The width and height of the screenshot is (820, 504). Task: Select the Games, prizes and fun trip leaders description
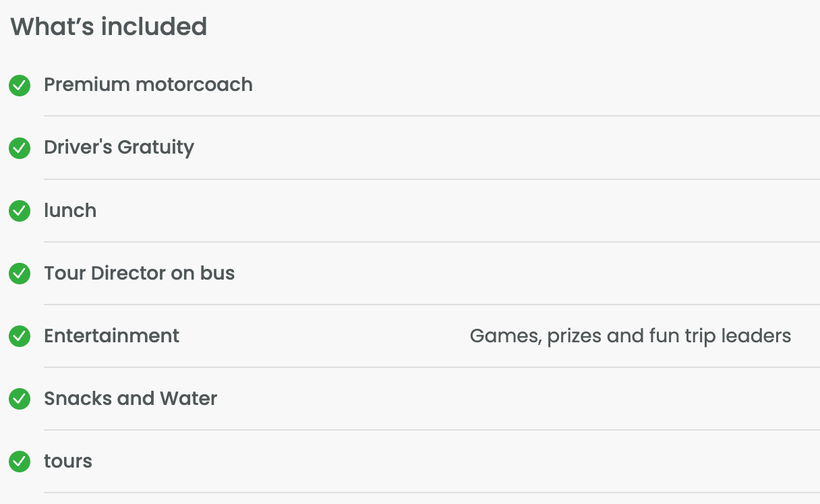(631, 336)
